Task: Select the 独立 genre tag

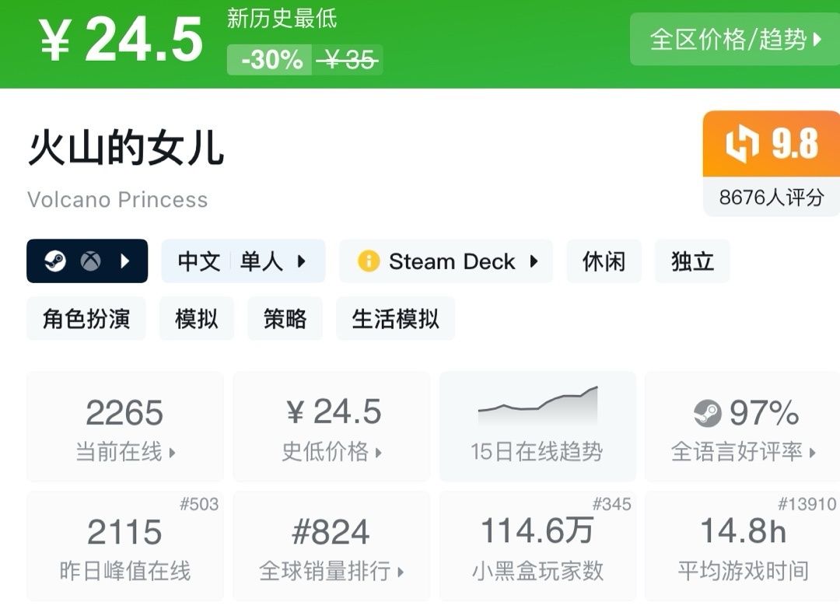Action: pos(692,261)
